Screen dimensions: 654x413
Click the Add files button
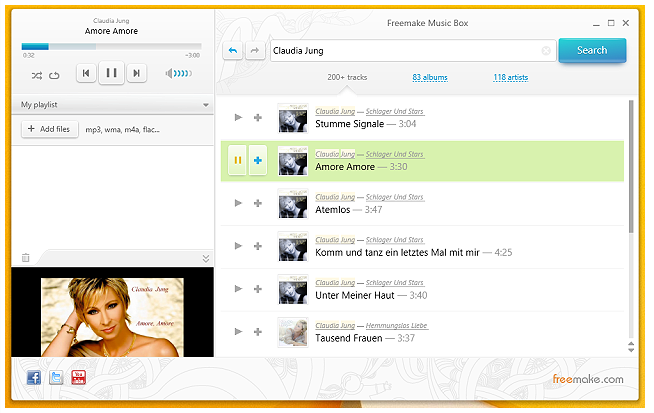point(50,129)
